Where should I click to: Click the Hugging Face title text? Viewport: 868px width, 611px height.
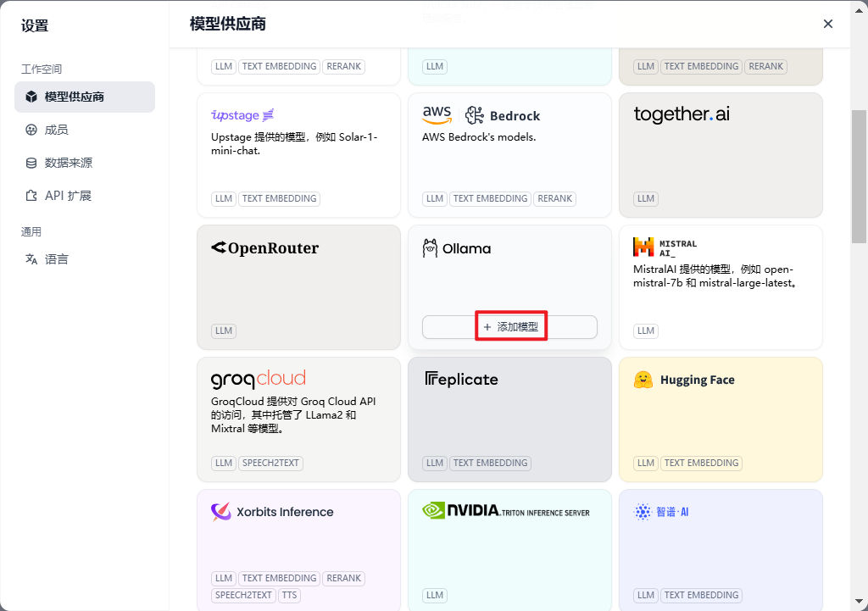pyautogui.click(x=698, y=380)
